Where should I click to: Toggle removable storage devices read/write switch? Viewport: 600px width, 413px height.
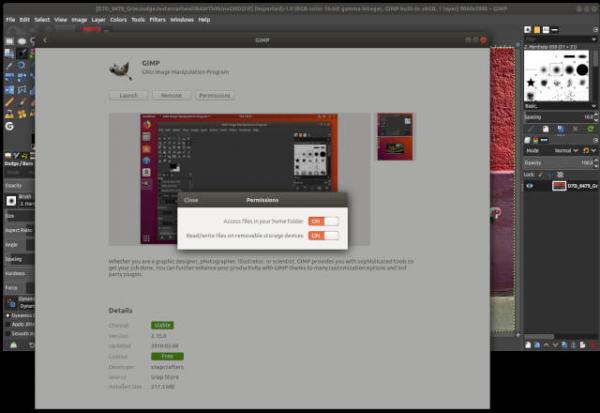coord(323,235)
